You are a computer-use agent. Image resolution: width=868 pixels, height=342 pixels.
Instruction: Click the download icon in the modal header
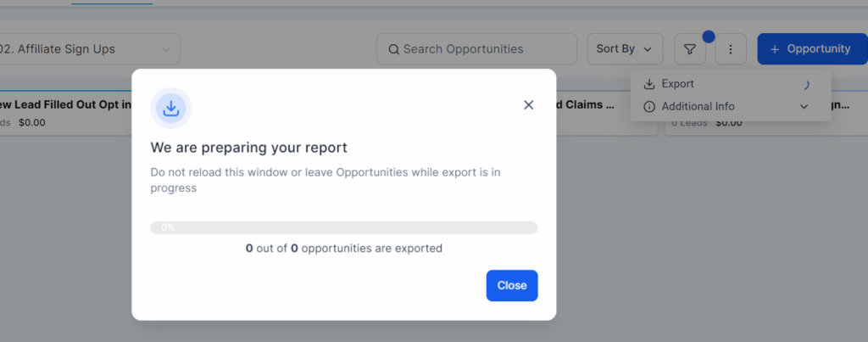point(170,108)
